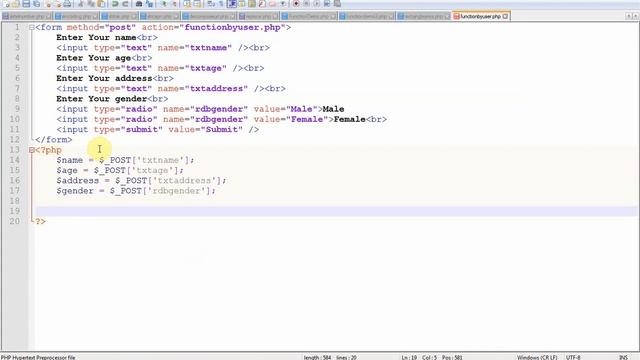Screen dimensions: 640x360
Task: Click the Redo toolbar icon
Action: (x=125, y=4)
